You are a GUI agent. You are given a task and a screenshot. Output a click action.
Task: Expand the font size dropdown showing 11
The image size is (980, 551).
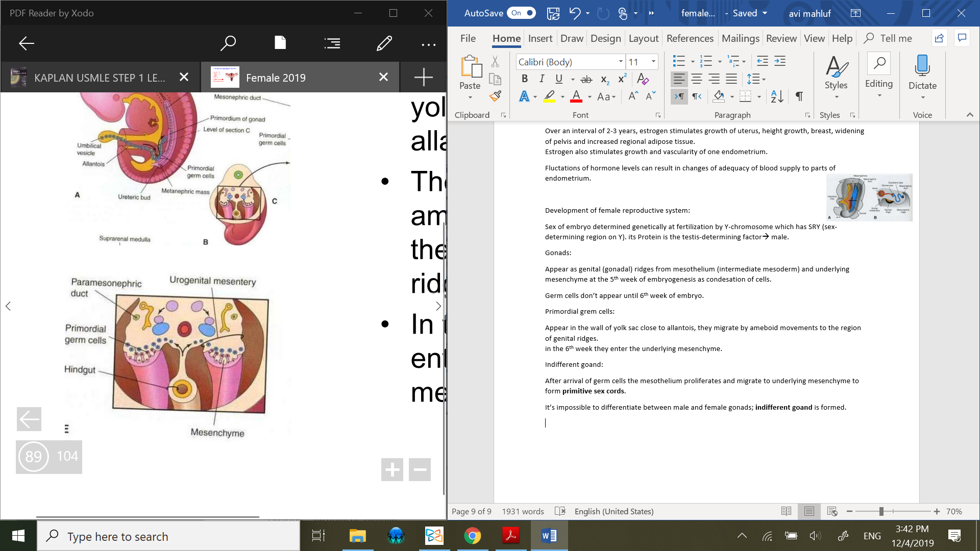pos(653,62)
